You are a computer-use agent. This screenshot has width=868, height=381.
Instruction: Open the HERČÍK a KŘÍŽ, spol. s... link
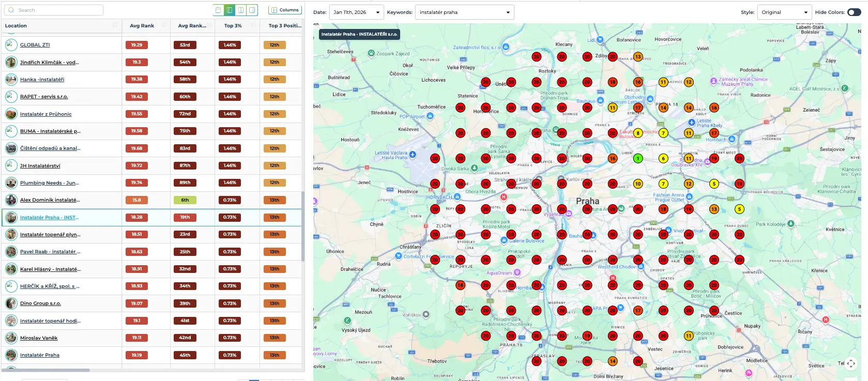pos(50,286)
